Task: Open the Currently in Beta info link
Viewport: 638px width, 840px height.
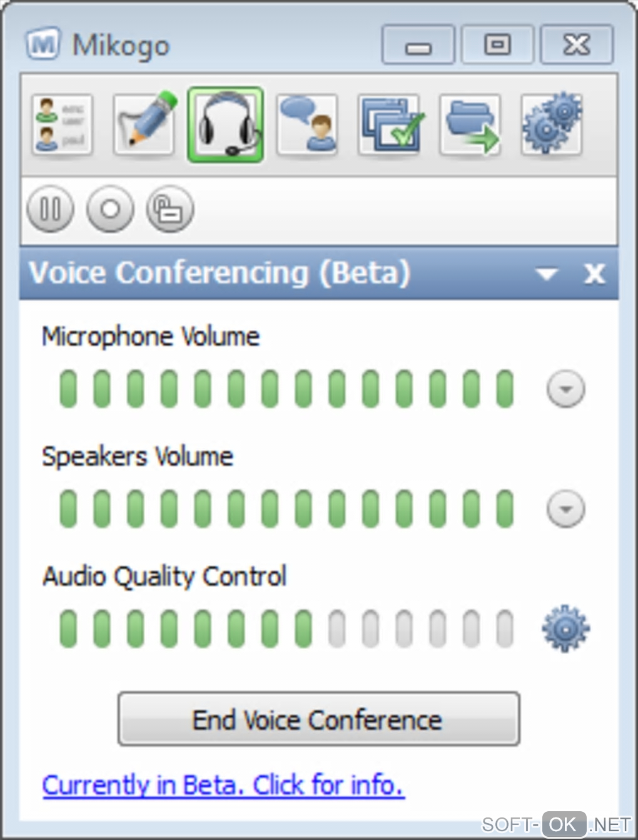Action: [223, 785]
